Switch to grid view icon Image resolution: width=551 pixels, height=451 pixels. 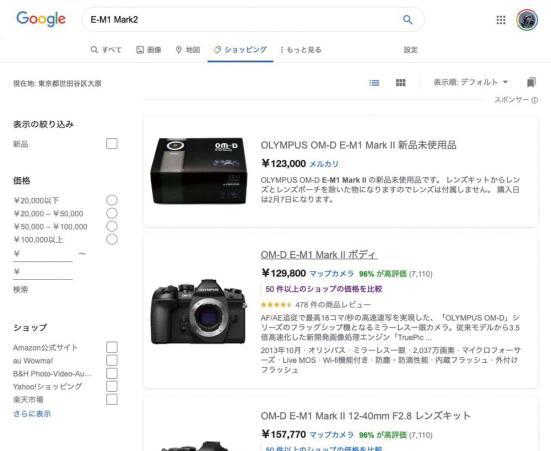click(x=401, y=83)
